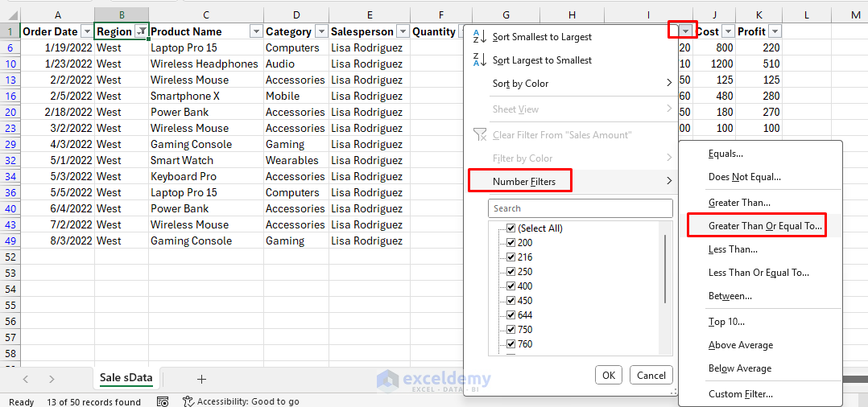The image size is (868, 407).
Task: Click OK in filter menu
Action: pos(609,375)
